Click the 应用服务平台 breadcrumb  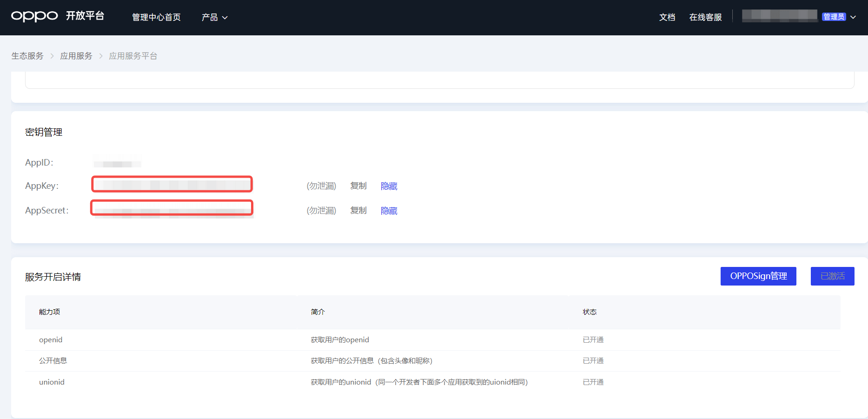(133, 56)
